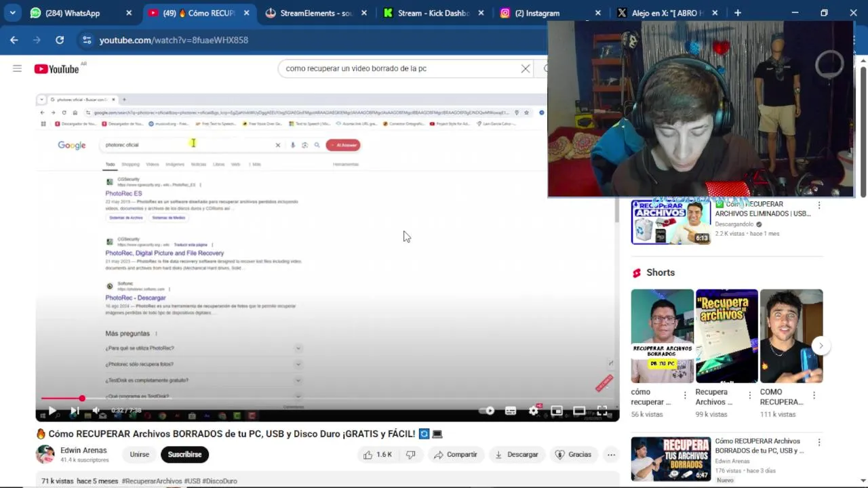The width and height of the screenshot is (868, 488).
Task: Open the 'COMO RECUPERA' Short thumbnail
Action: coord(791,336)
